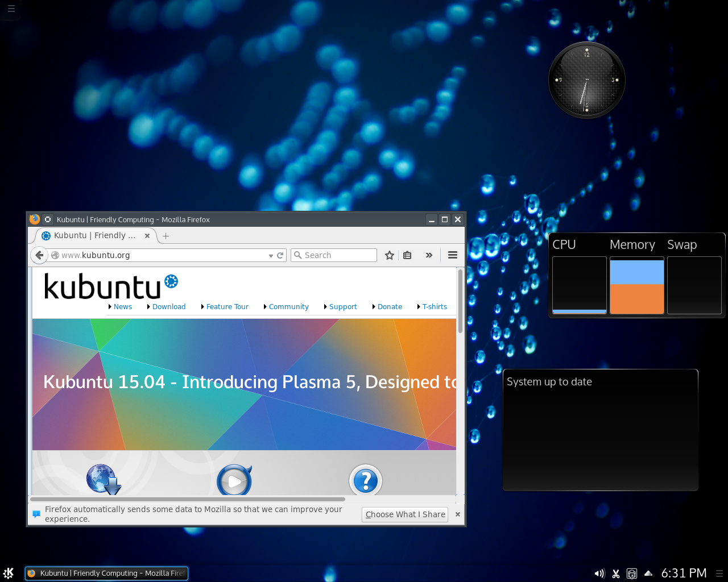Image resolution: width=728 pixels, height=582 pixels.
Task: Open the desktop toolbox in top-left corner
Action: point(11,9)
